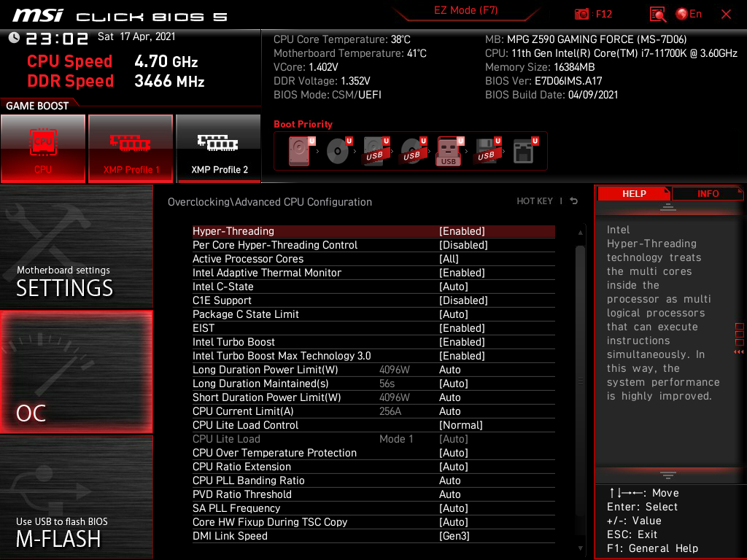Screen dimensions: 747x560
Task: Click the settings list scroll up arrow
Action: point(580,233)
